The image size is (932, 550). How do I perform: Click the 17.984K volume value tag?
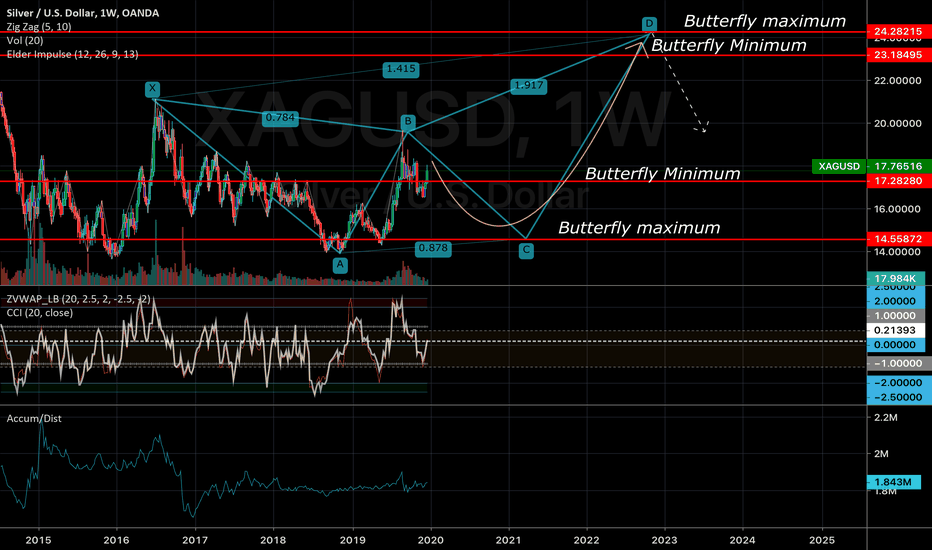pos(896,278)
